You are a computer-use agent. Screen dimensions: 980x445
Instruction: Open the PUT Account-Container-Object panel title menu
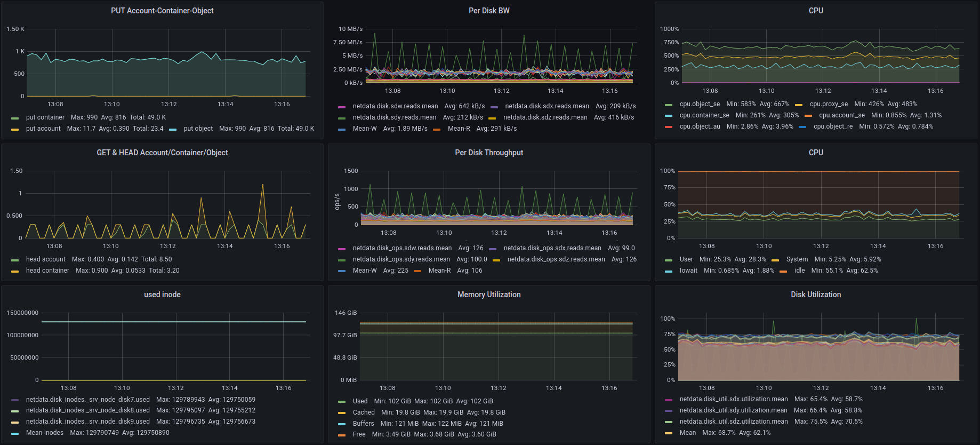162,11
